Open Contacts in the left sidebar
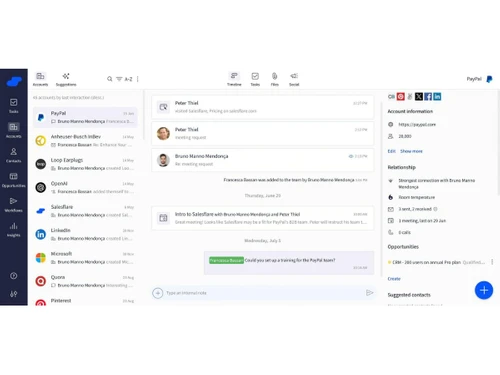Image resolution: width=500 pixels, height=375 pixels. [x=14, y=155]
